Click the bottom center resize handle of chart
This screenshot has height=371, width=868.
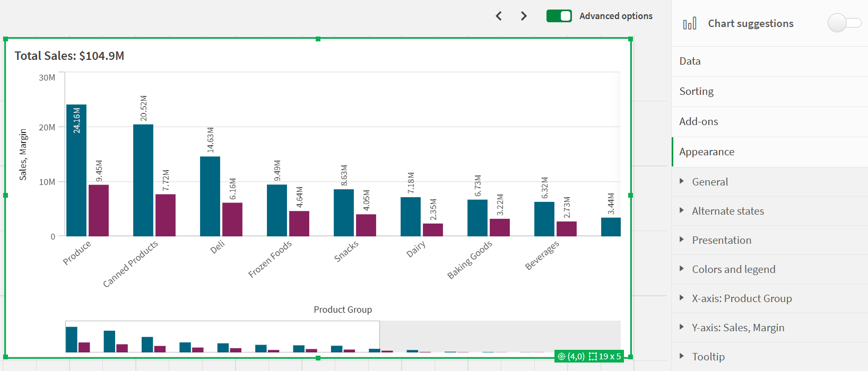tap(318, 358)
